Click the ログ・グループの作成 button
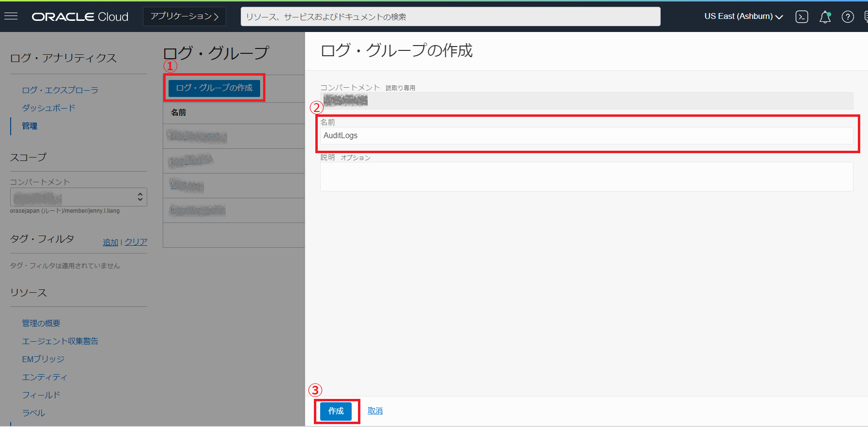This screenshot has height=427, width=868. (214, 88)
